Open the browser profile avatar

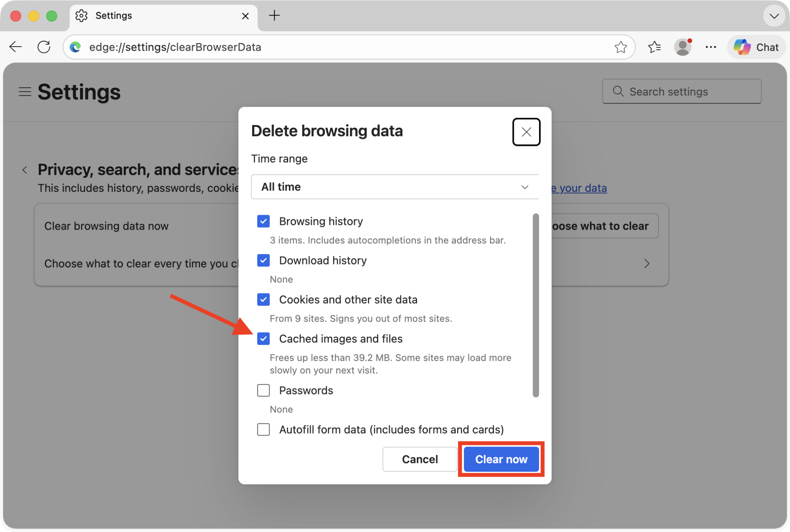point(683,47)
